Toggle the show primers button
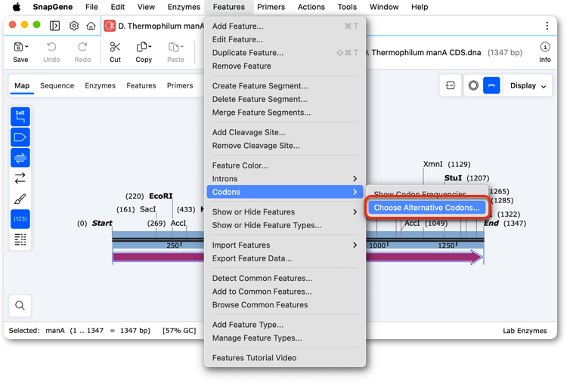Viewport: 576px width, 392px height. tap(20, 158)
